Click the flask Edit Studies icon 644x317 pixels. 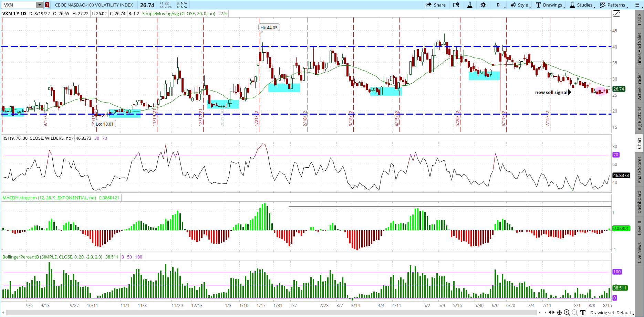(469, 5)
